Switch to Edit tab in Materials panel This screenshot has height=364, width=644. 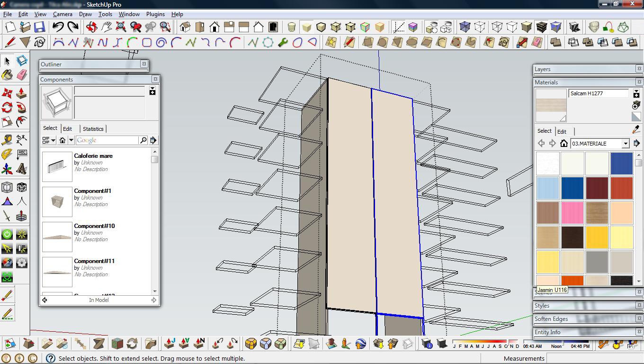coord(562,131)
